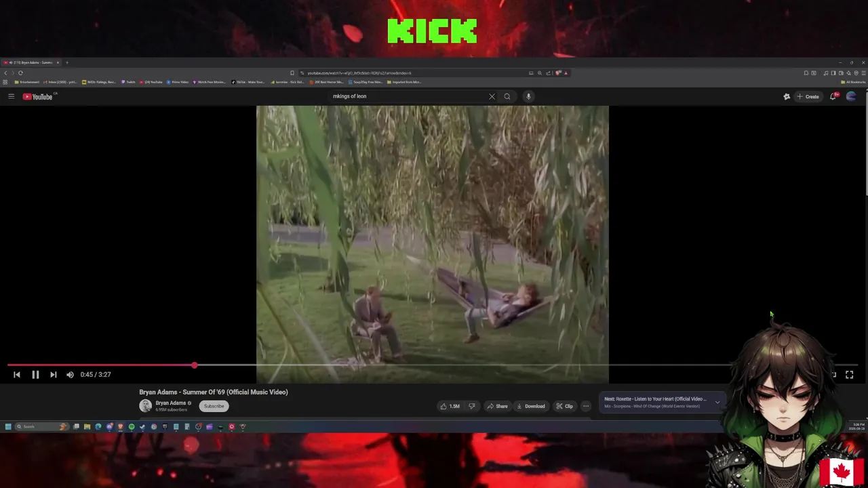868x488 pixels.
Task: Open the Bryan Adams channel avatar
Action: 145,406
